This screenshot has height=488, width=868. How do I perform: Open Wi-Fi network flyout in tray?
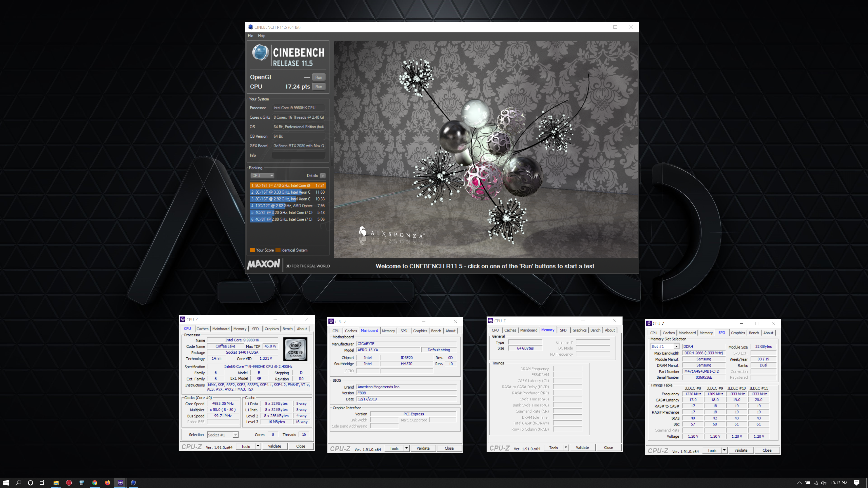pos(816,483)
